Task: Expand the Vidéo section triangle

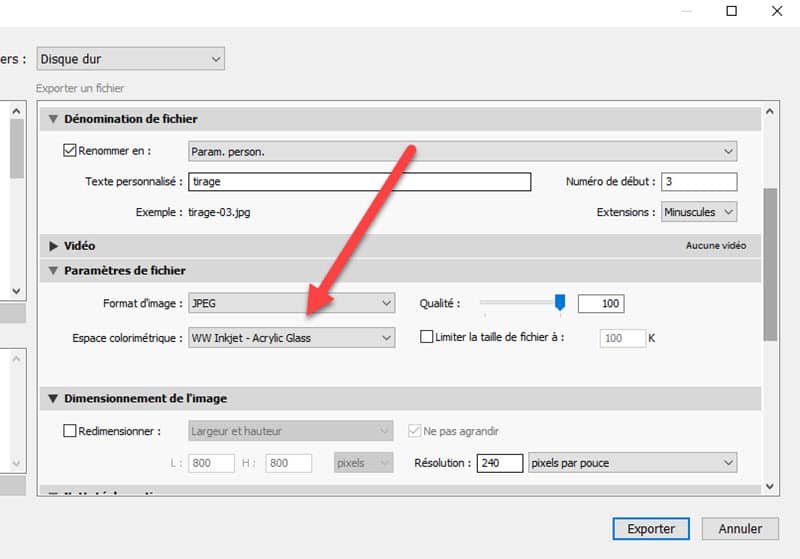Action: tap(53, 246)
